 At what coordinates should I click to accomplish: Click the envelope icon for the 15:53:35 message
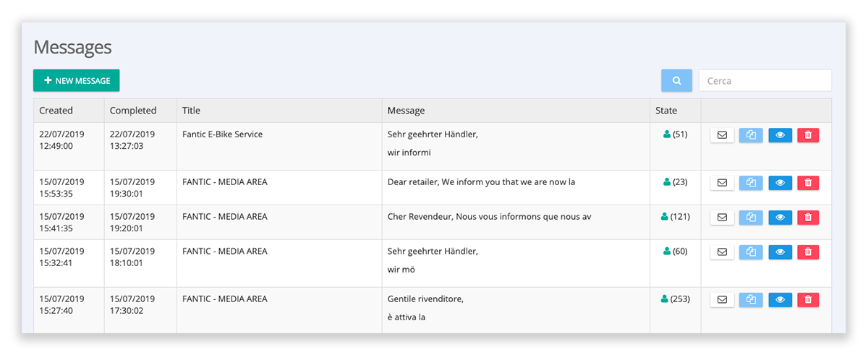click(722, 183)
